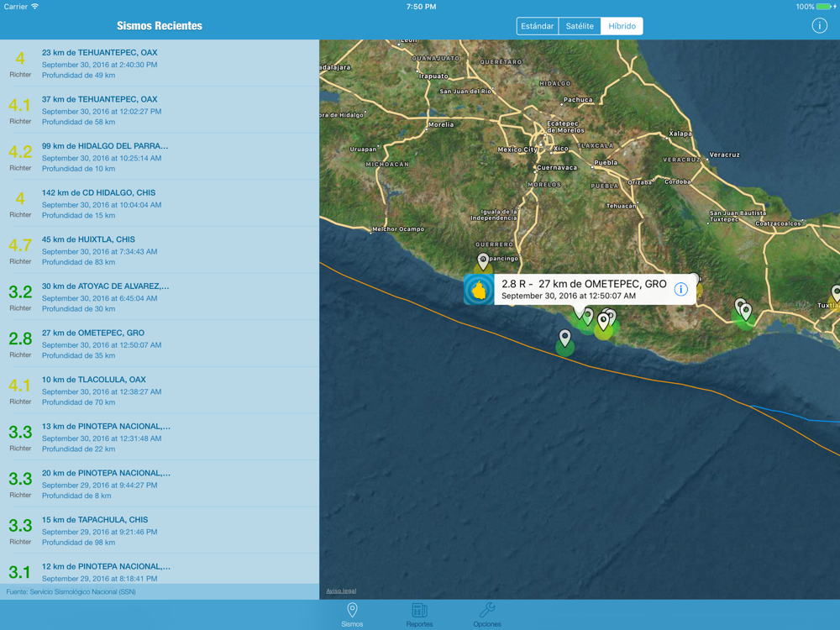Tap Mexico City label on map

pos(517,150)
